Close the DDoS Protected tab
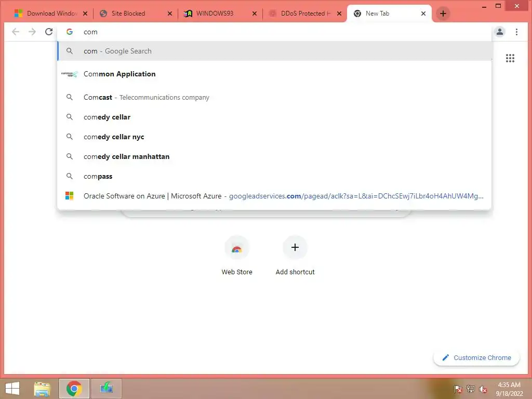Screen dimensions: 532x399 coord(339,14)
